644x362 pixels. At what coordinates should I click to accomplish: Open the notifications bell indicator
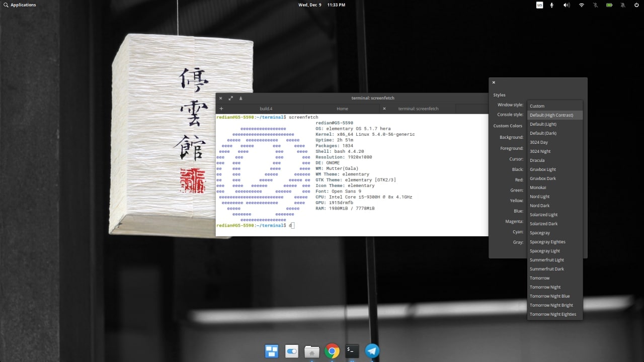pos(623,5)
